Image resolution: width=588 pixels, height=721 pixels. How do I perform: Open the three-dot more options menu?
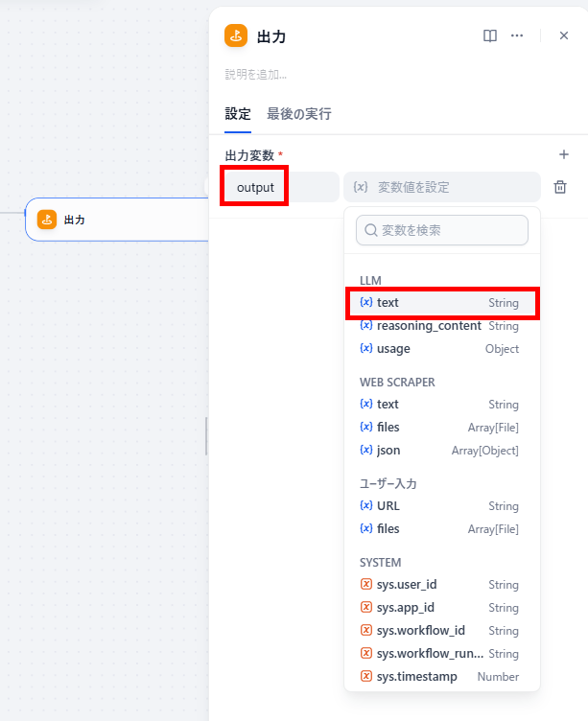pos(517,35)
